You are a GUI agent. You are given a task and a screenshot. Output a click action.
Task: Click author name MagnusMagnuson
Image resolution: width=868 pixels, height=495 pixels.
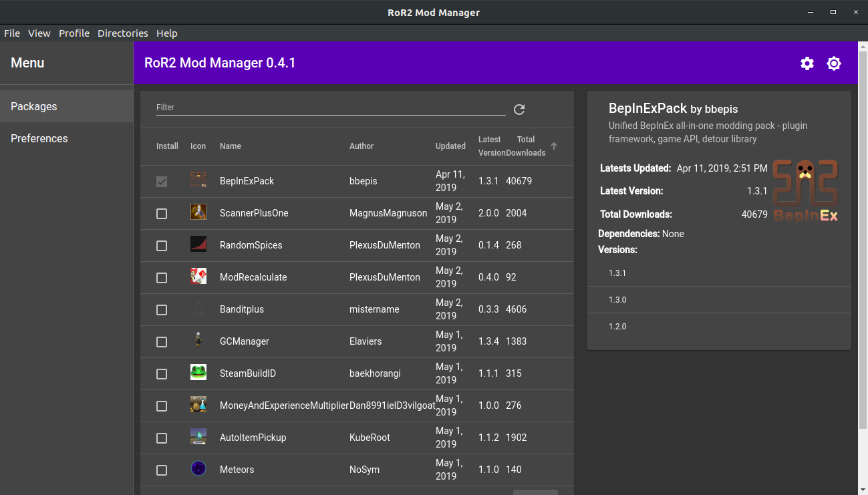[388, 213]
